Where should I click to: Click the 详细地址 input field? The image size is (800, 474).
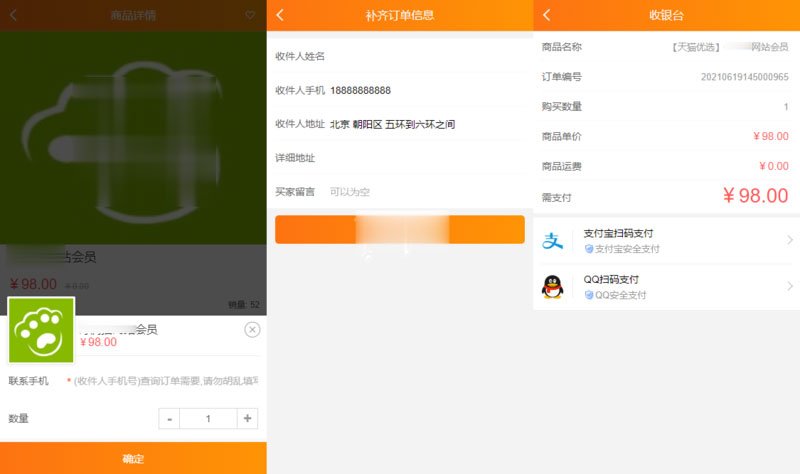coord(425,158)
